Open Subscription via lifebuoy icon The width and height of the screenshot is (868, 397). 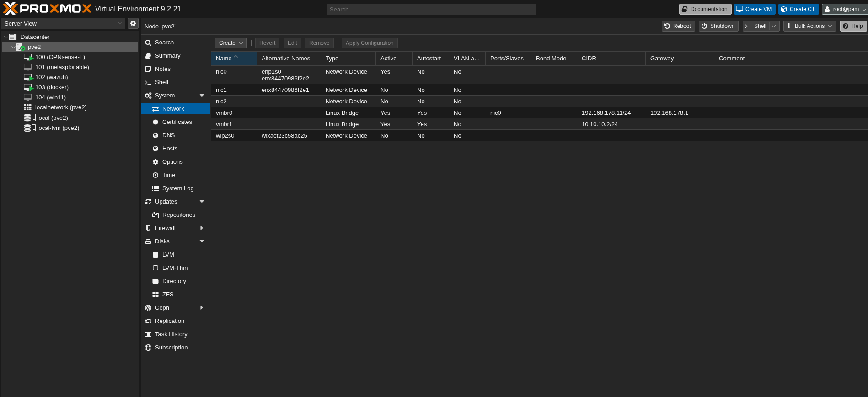(x=148, y=348)
